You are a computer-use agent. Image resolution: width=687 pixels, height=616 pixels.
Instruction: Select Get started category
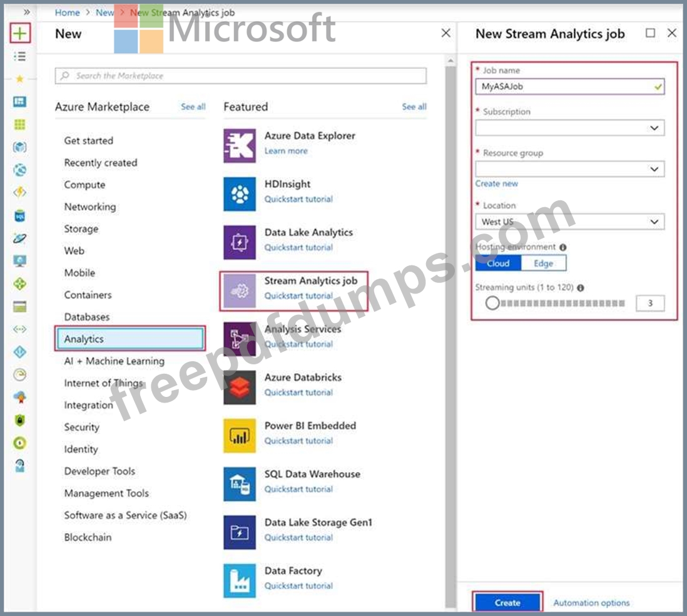coord(88,141)
